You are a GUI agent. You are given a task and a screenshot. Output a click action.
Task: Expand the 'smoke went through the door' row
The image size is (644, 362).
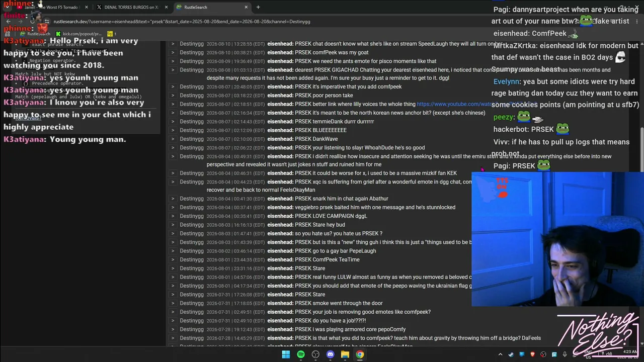(173, 303)
